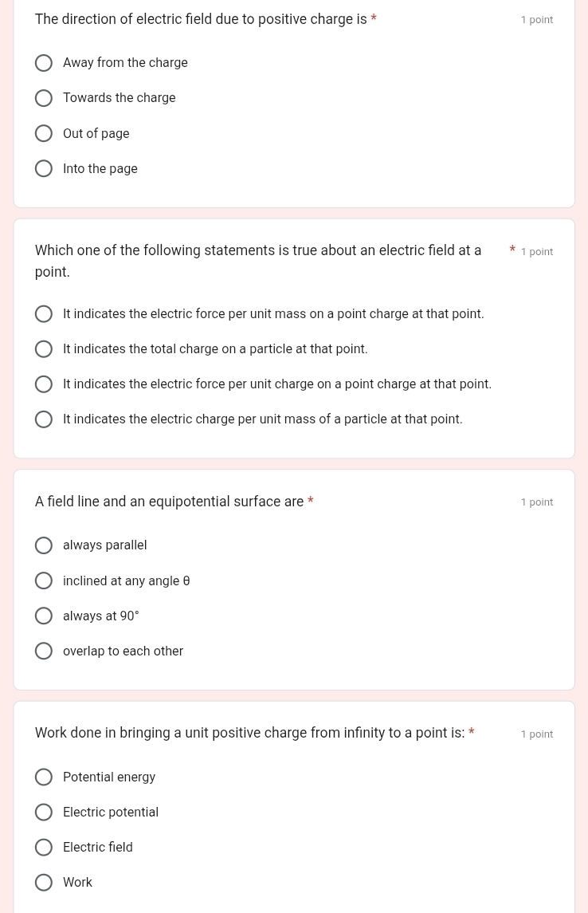Choose "force per unit mass" statement
This screenshot has width=588, height=913.
(x=44, y=314)
